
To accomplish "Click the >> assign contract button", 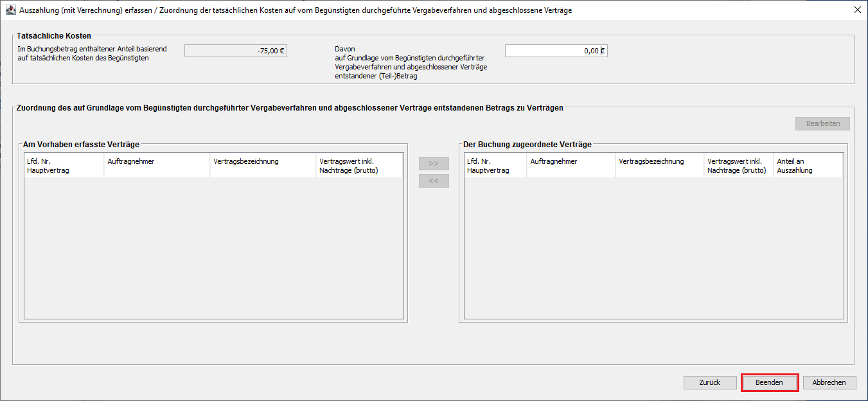I will click(x=434, y=164).
